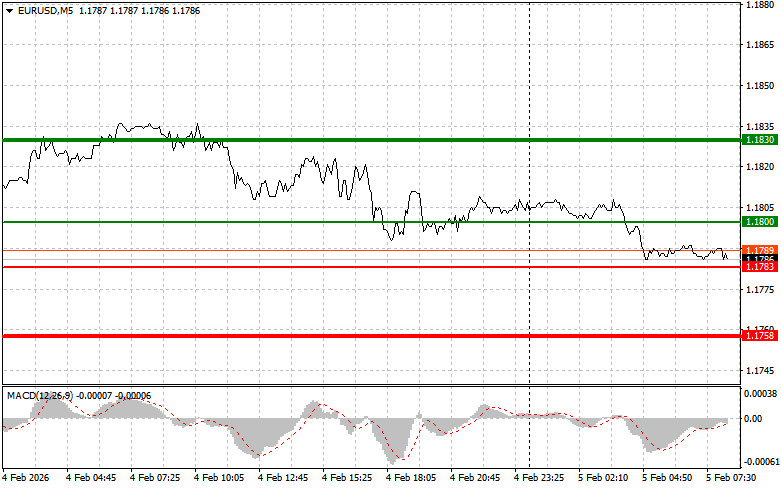The width and height of the screenshot is (781, 489).
Task: Select the thin red line at 1.1783
Action: point(300,267)
